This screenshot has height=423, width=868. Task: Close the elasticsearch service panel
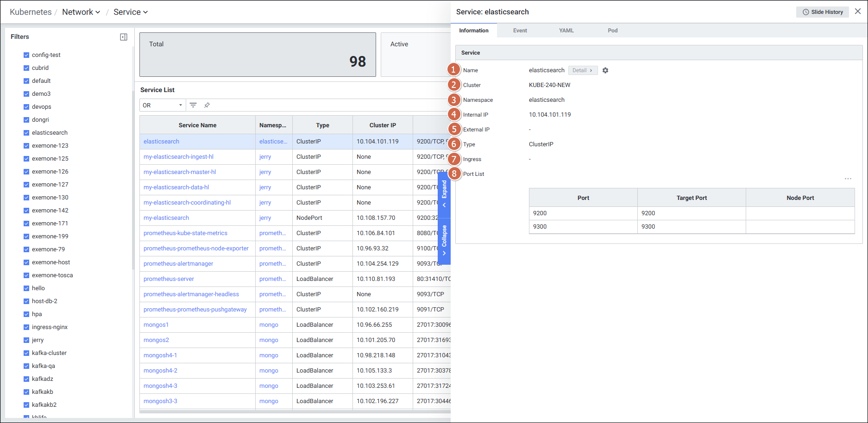[x=858, y=12]
